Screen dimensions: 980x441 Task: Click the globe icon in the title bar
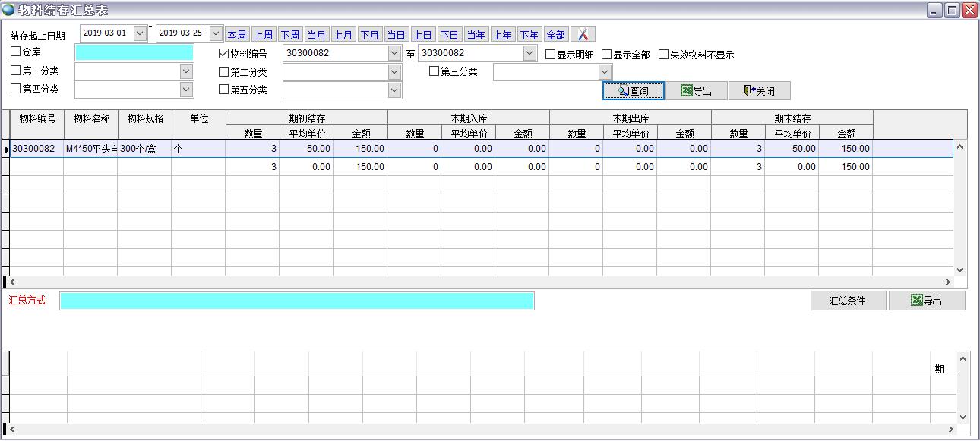tap(8, 9)
